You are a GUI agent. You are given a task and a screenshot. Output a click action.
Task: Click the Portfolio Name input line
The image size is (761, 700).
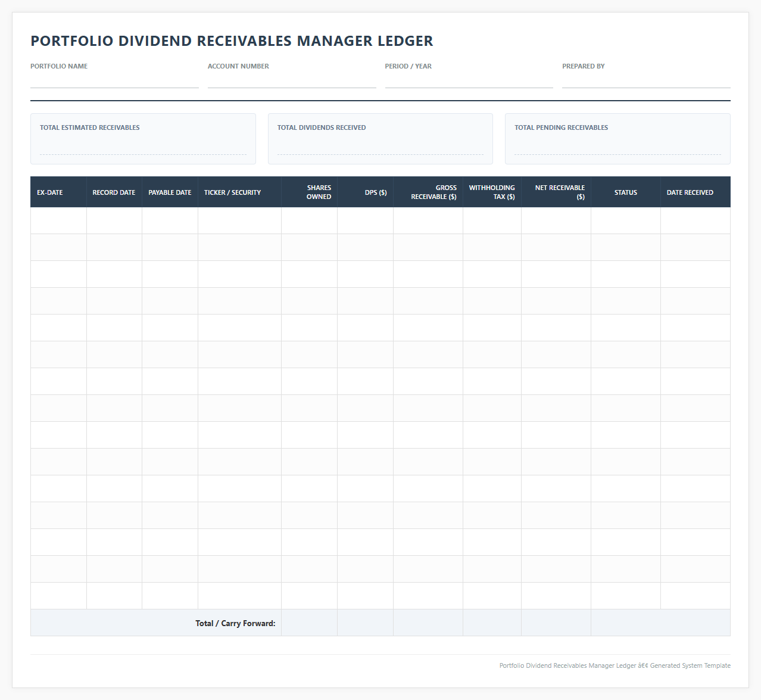[x=114, y=81]
